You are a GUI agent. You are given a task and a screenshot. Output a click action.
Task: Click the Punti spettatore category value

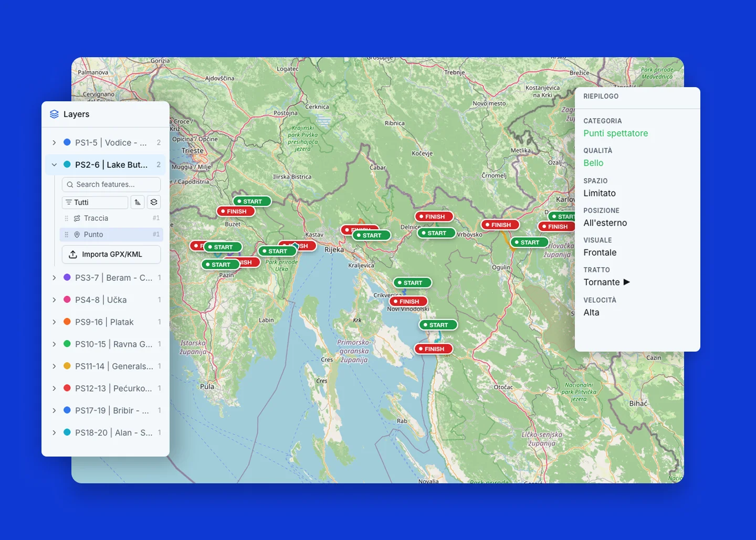click(616, 133)
